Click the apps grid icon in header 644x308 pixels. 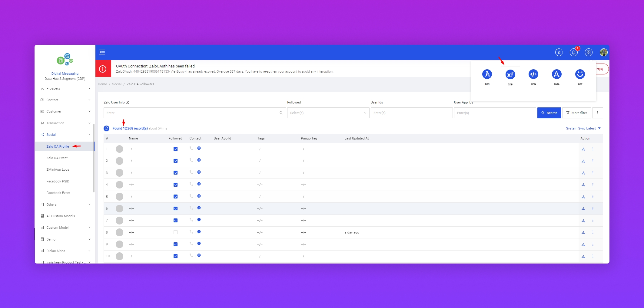tap(588, 52)
